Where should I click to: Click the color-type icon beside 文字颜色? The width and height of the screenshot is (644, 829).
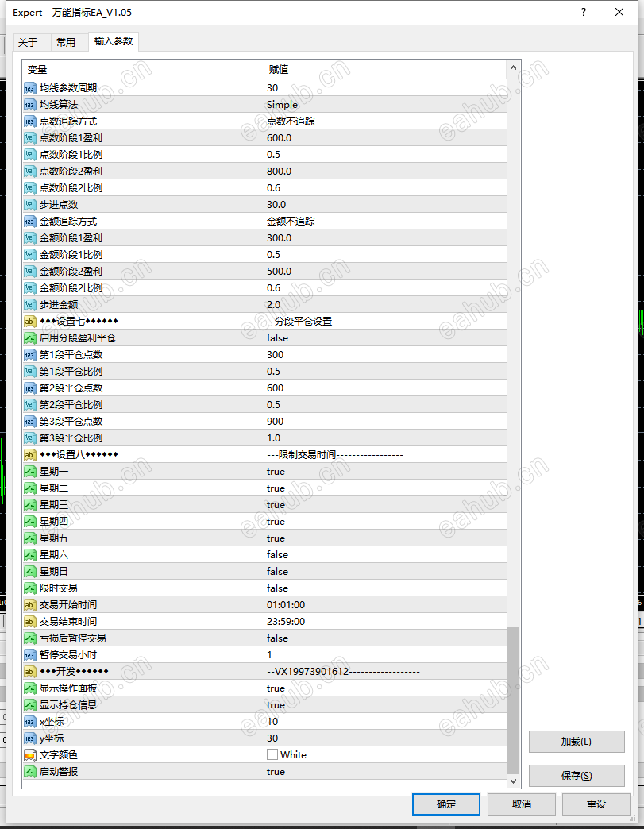click(x=30, y=755)
